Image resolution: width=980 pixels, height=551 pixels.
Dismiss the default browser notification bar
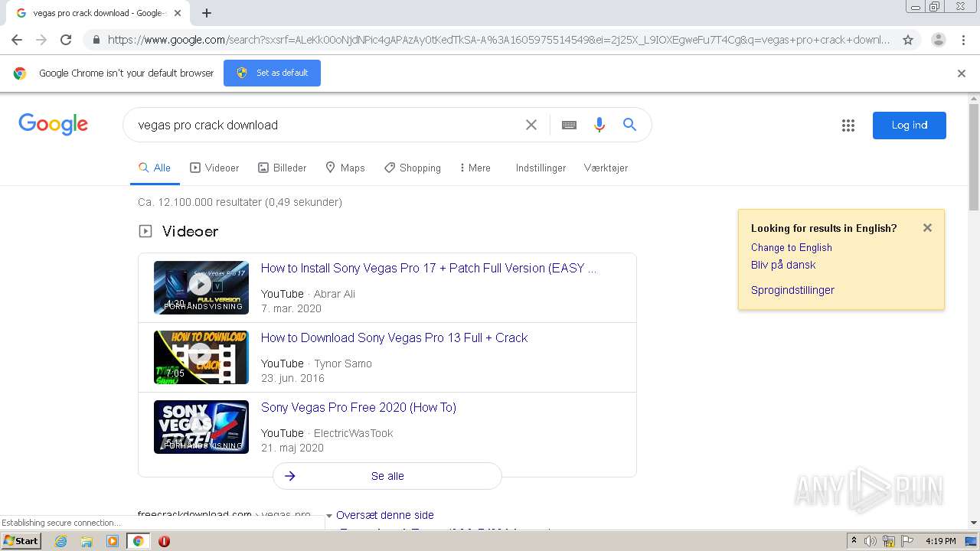tap(962, 73)
